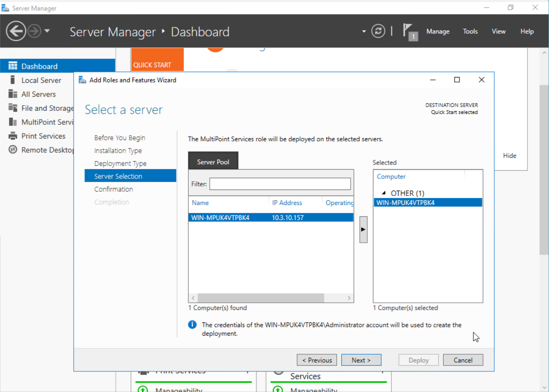Select WIN-MPUK4VTPBK4 row in server pool

point(271,217)
